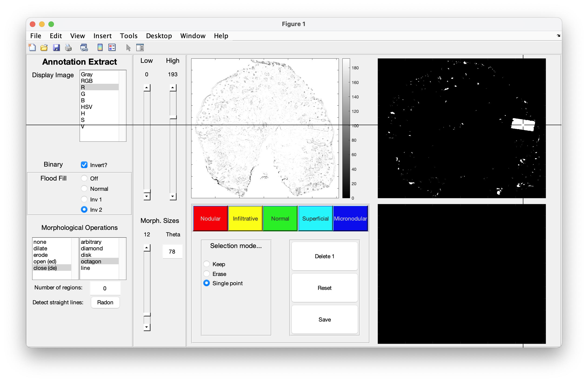Choose Single point selection mode
The height and width of the screenshot is (382, 588).
207,283
